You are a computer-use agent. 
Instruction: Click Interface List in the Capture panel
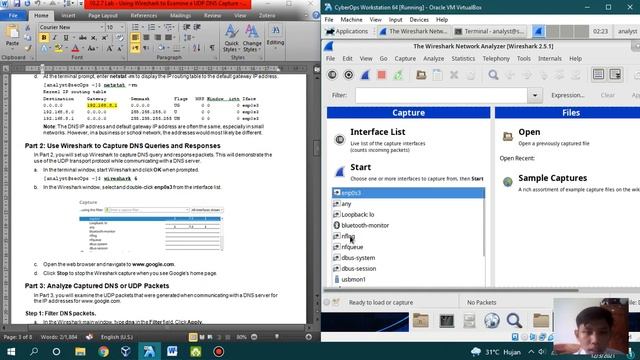click(378, 132)
